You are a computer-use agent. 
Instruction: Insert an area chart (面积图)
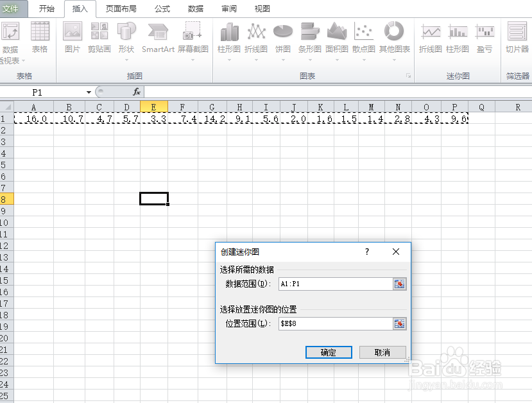[x=336, y=39]
